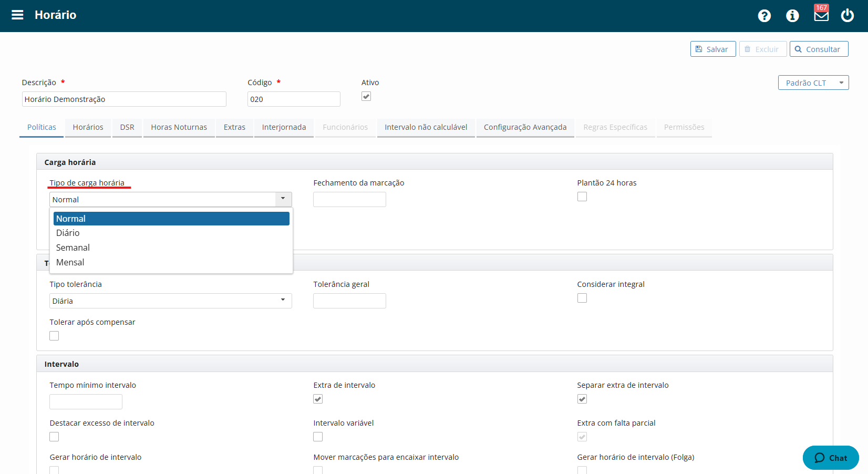Click the Descrição input field
This screenshot has width=868, height=474.
[x=124, y=99]
